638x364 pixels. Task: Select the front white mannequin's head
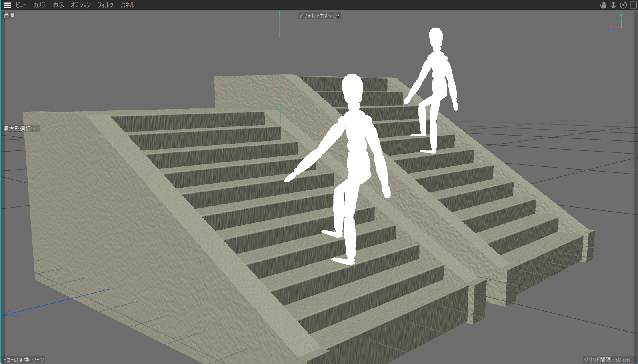tap(352, 89)
